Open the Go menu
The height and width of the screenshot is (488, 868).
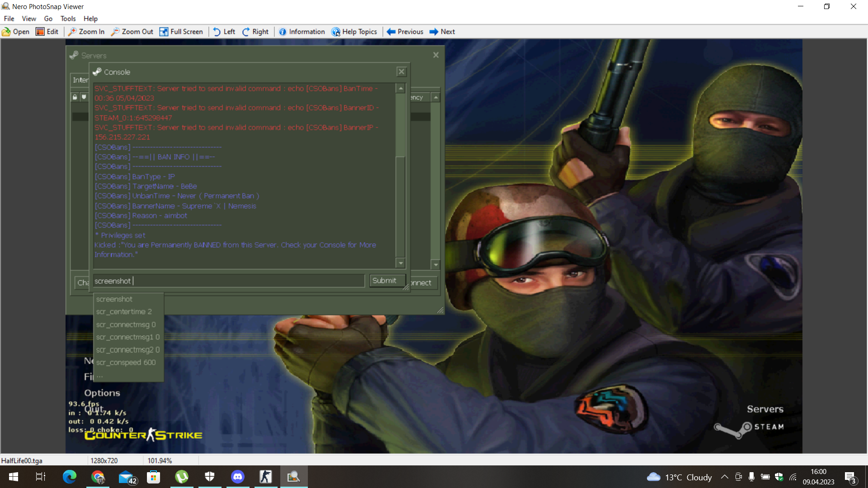[x=48, y=19]
